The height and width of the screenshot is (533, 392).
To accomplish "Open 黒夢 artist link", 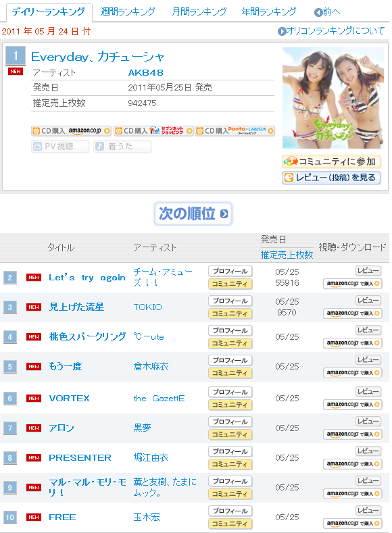I will (142, 428).
